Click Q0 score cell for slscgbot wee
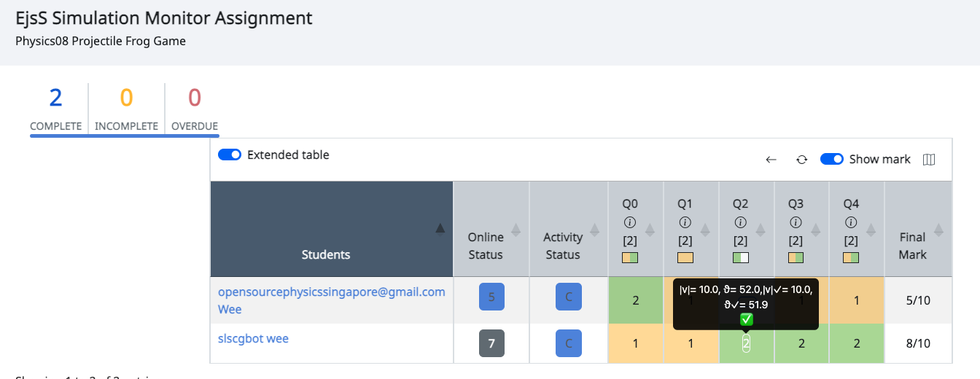Image resolution: width=980 pixels, height=379 pixels. (636, 343)
